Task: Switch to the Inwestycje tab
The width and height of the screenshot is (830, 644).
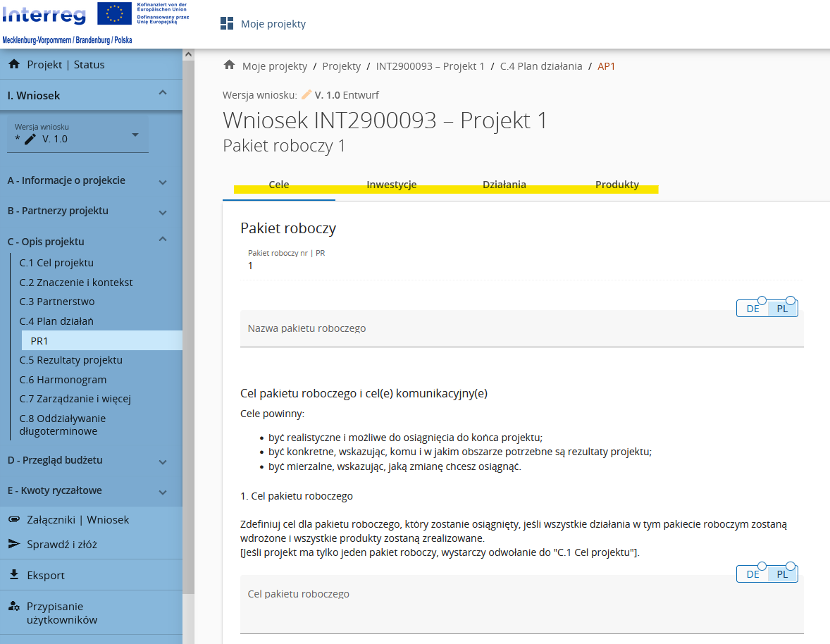Action: [391, 185]
